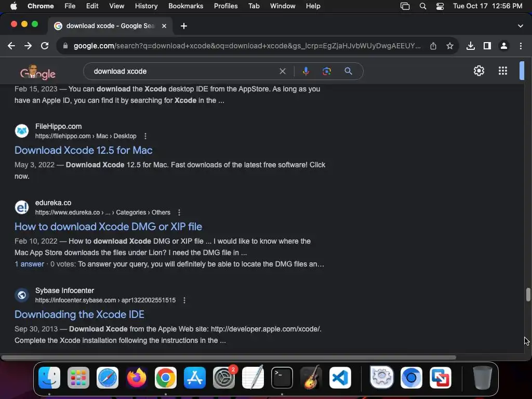Click the Sybase Infocenter site name
This screenshot has height=399, width=532.
tap(64, 290)
